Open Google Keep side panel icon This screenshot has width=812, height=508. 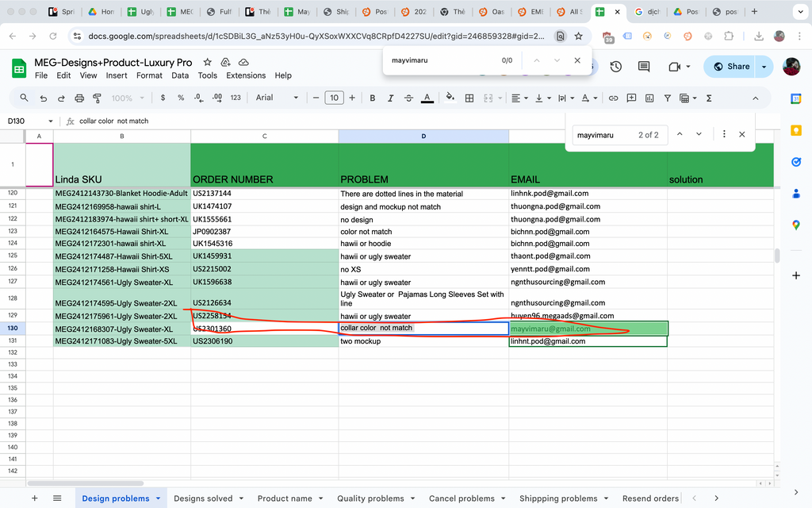coord(796,130)
